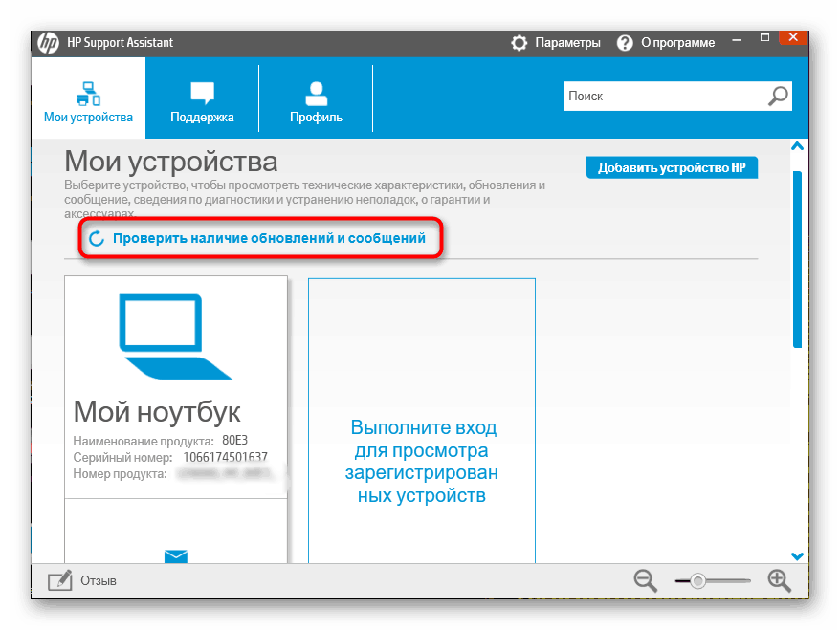Open the envelope icon on device card
The width and height of the screenshot is (840, 630).
176,556
